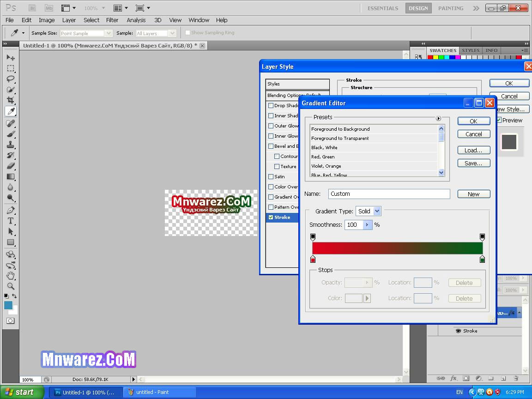Viewport: 532px width, 399px height.
Task: Select the Quick Selection tool
Action: [11, 90]
